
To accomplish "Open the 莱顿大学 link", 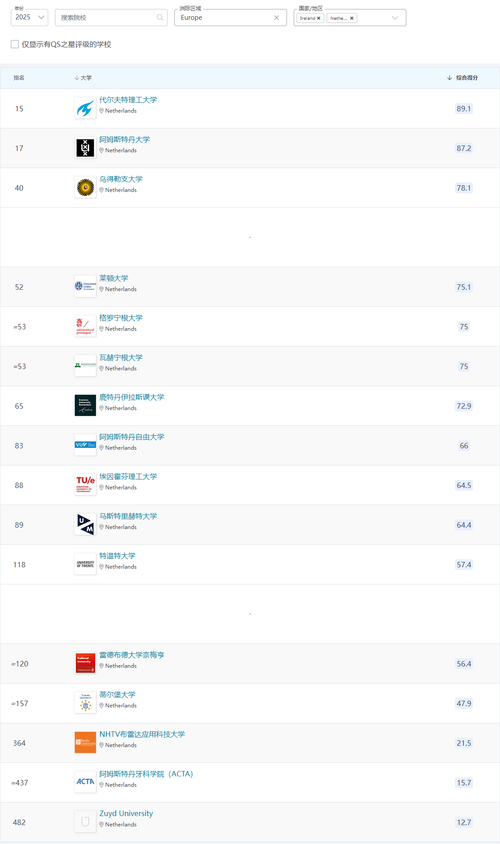I will [x=114, y=278].
